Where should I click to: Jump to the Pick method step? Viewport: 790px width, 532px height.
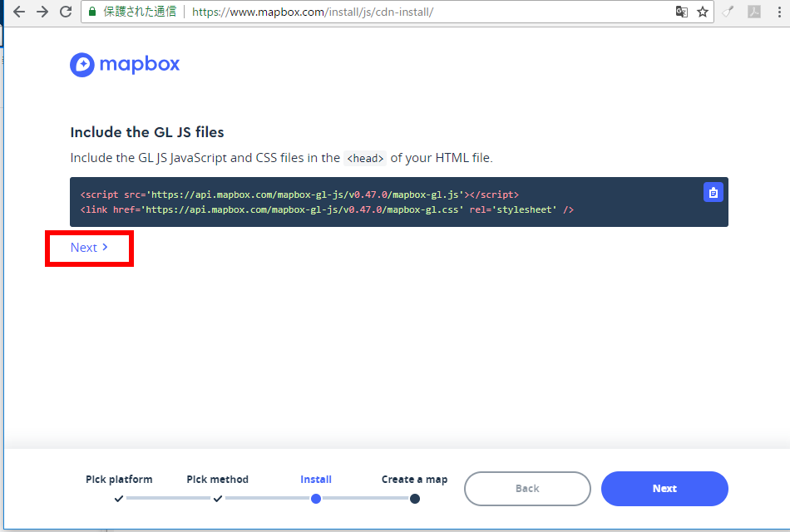[x=217, y=480]
